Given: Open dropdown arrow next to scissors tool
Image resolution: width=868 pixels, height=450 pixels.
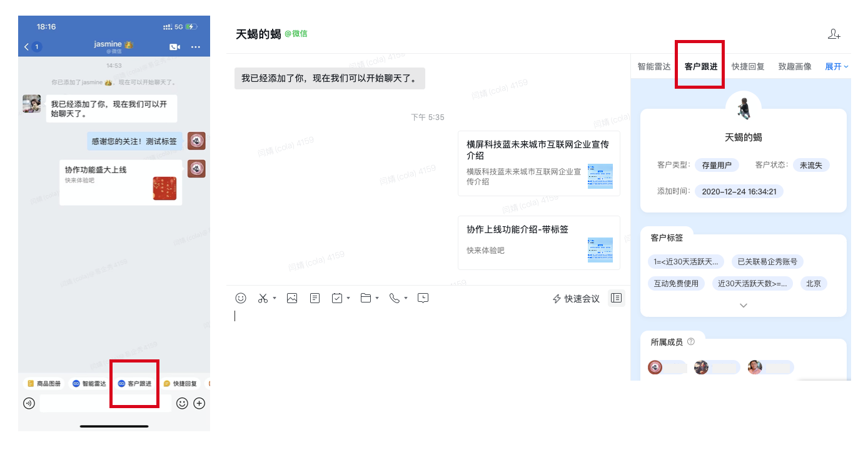Looking at the screenshot, I should coord(275,299).
